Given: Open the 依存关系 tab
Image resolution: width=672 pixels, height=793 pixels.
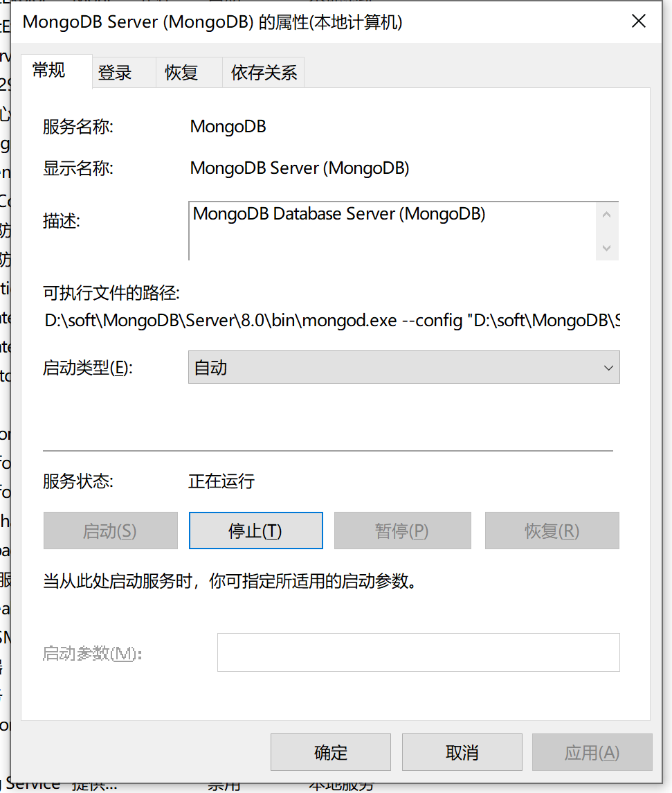Looking at the screenshot, I should click(263, 73).
